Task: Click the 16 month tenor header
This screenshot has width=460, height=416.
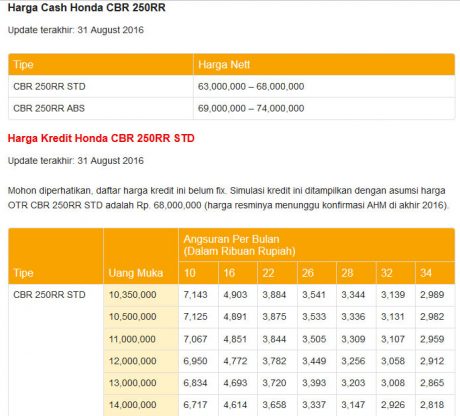Action: (229, 273)
